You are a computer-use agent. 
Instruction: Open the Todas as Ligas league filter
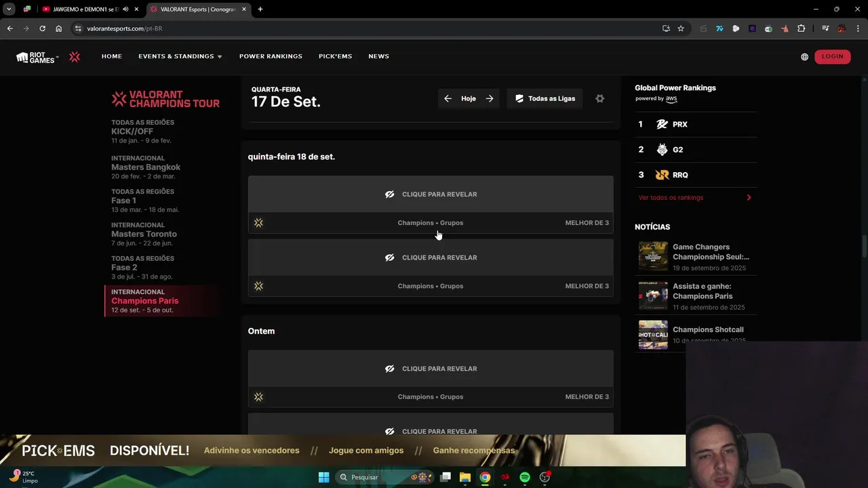coord(545,99)
